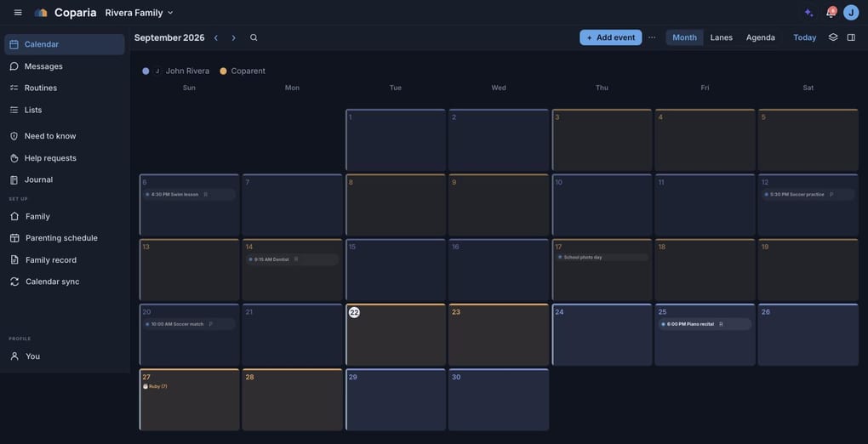The image size is (868, 444).
Task: Open Journal in the sidebar
Action: 64,180
